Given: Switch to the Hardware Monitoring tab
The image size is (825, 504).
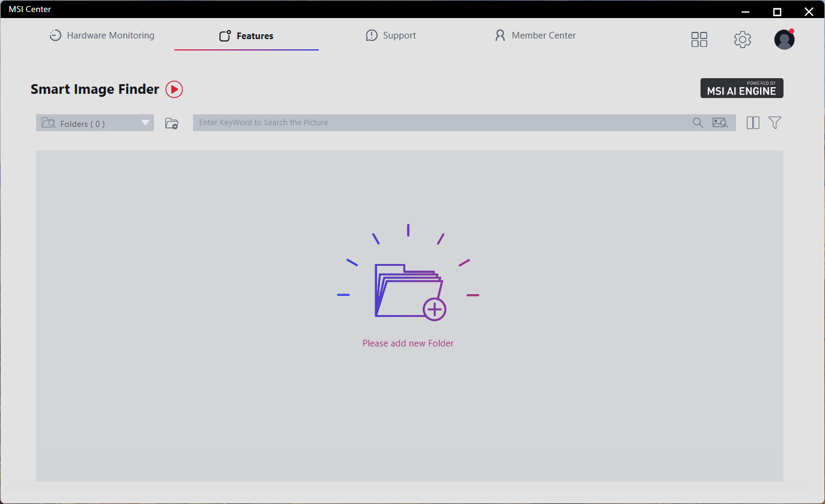Looking at the screenshot, I should pyautogui.click(x=102, y=35).
